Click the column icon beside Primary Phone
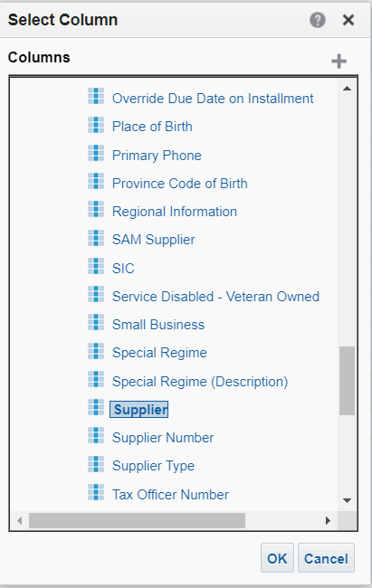The image size is (372, 588). click(96, 154)
